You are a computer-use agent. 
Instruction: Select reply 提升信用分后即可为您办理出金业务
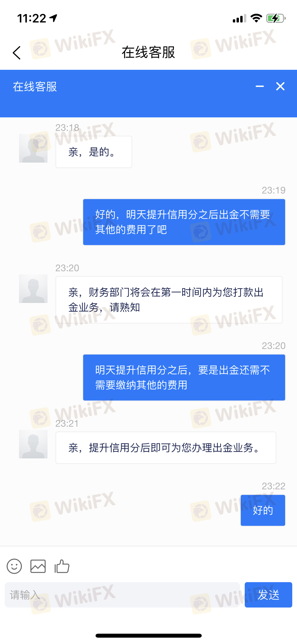click(x=166, y=448)
